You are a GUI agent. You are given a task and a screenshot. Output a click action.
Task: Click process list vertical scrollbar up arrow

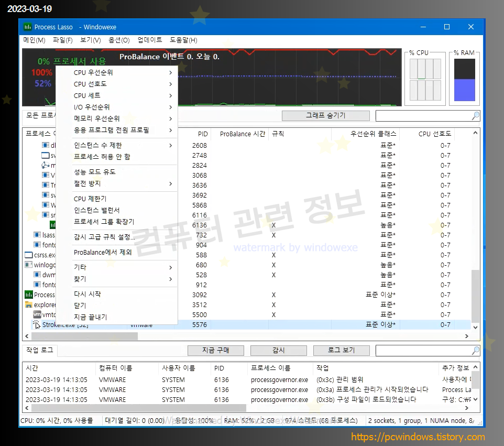(x=475, y=133)
